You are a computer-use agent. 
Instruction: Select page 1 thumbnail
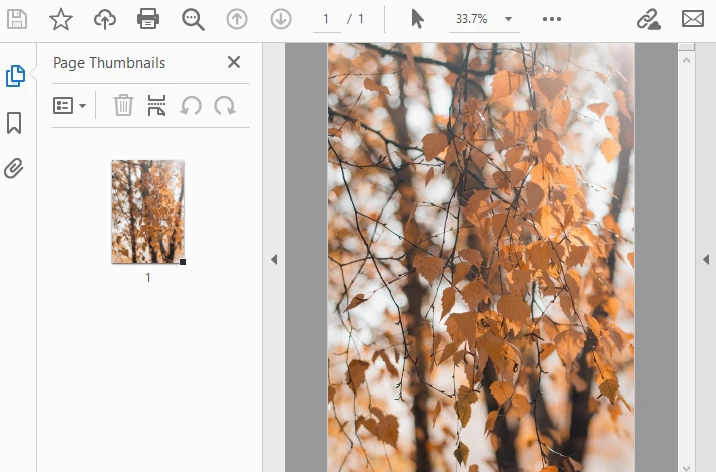(x=148, y=212)
